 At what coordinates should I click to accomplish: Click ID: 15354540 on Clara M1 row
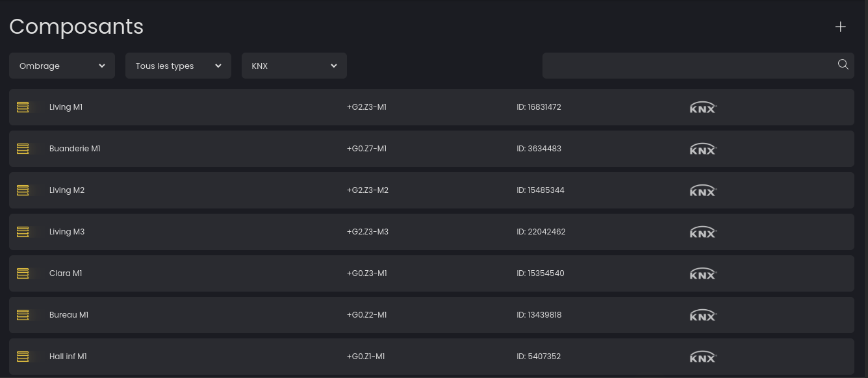coord(540,273)
